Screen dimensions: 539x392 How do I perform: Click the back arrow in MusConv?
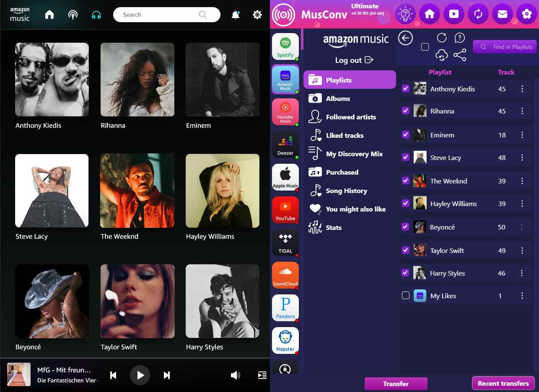405,38
